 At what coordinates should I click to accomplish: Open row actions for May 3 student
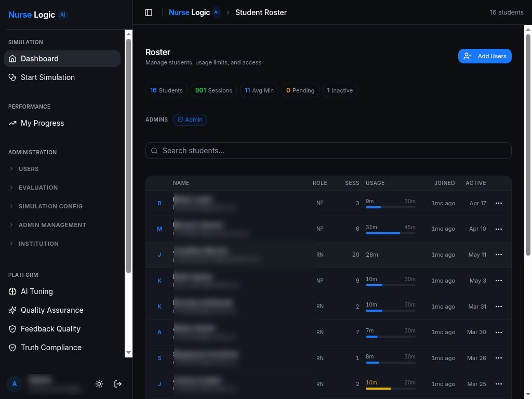[x=498, y=281]
